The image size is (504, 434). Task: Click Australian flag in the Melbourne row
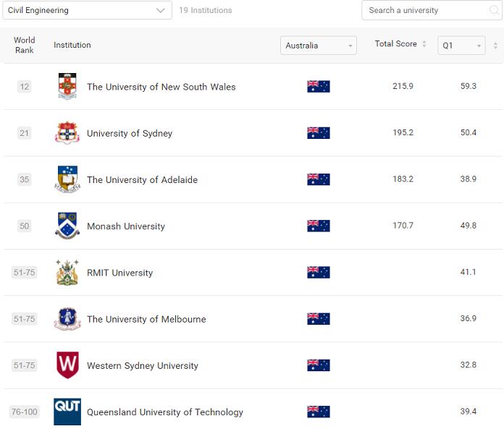coord(318,319)
